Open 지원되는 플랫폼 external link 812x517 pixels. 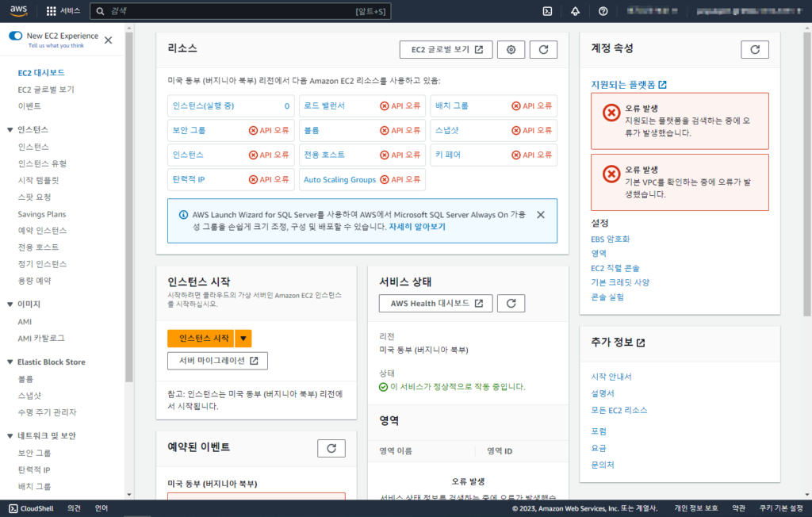(x=629, y=84)
